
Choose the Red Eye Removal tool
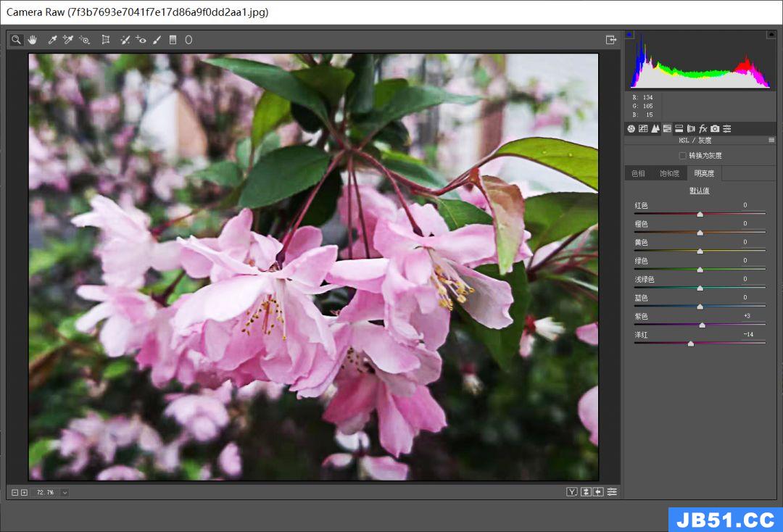(x=141, y=40)
